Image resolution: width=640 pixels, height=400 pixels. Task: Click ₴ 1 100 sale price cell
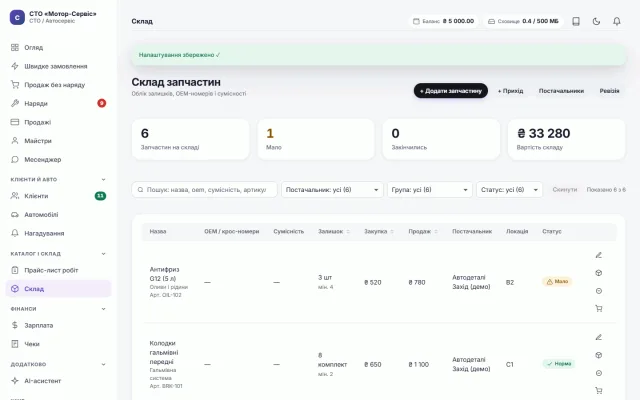click(x=418, y=364)
